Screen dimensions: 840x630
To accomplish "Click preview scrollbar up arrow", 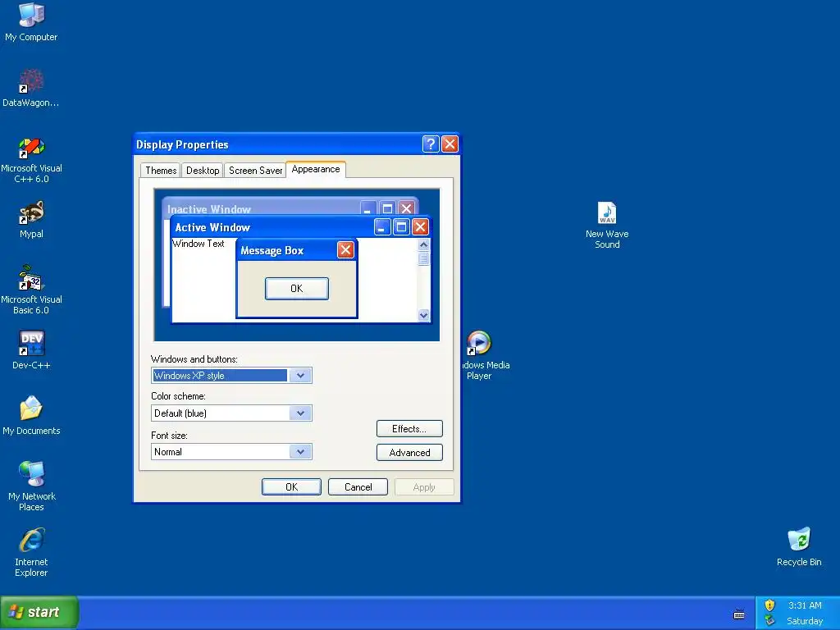I will [x=424, y=244].
